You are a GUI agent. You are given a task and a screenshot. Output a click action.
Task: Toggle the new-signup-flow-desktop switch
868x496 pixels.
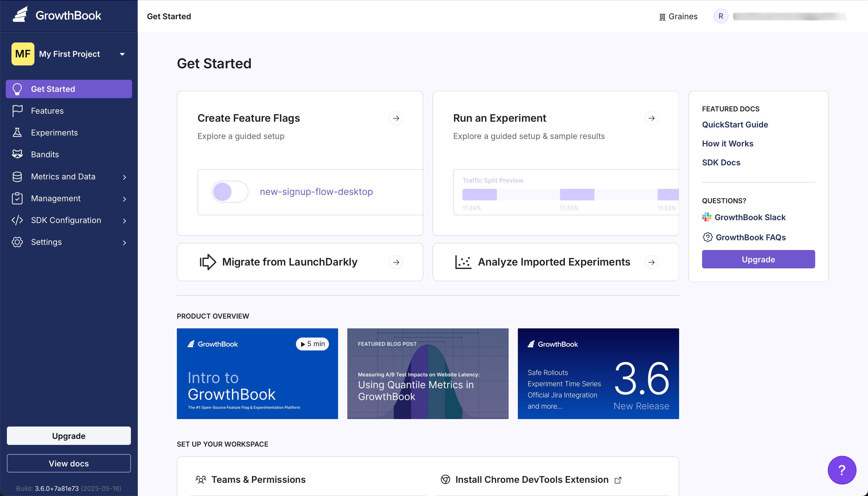[x=230, y=191]
